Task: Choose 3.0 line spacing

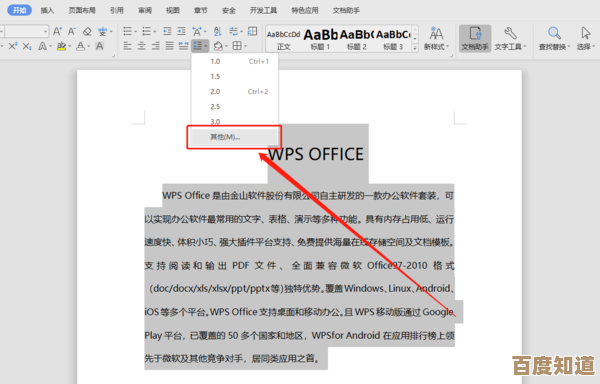Action: pyautogui.click(x=235, y=121)
